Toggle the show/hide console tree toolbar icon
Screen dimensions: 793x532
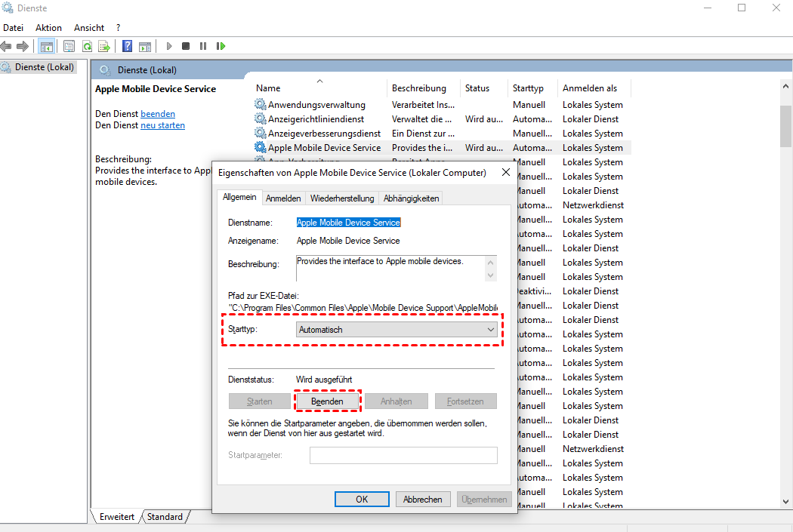click(x=47, y=47)
